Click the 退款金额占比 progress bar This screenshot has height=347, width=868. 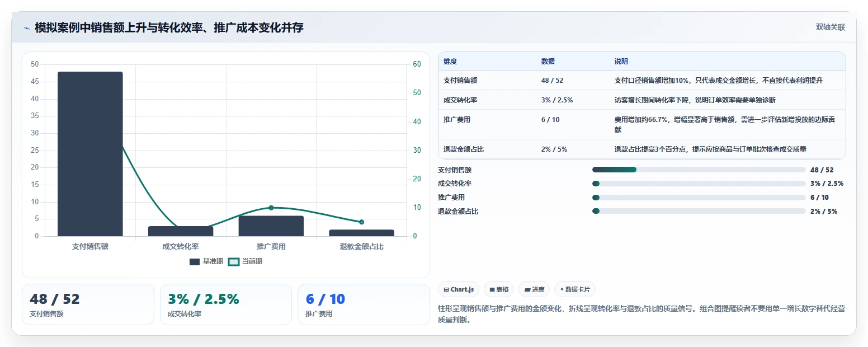(699, 211)
